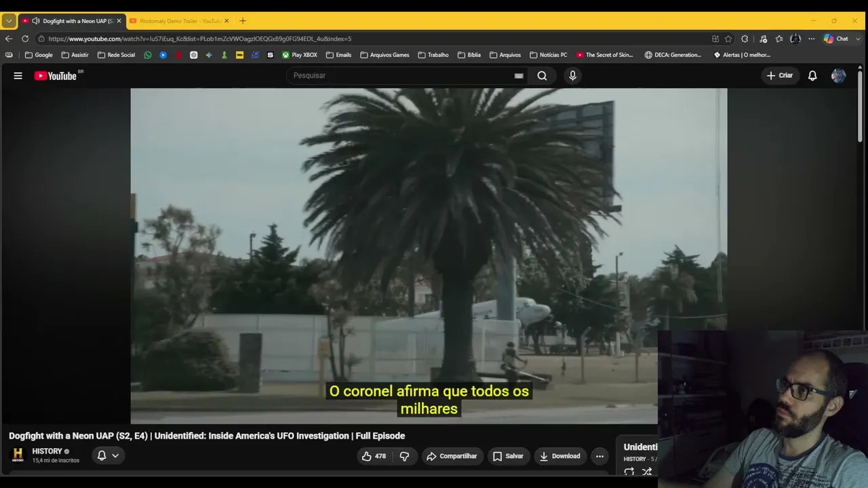Image resolution: width=868 pixels, height=488 pixels.
Task: Reload the current page
Action: [x=25, y=39]
